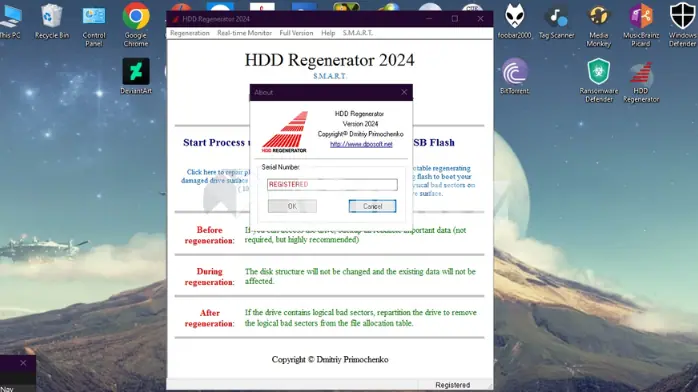
Task: Close the About dialog
Action: tap(404, 92)
